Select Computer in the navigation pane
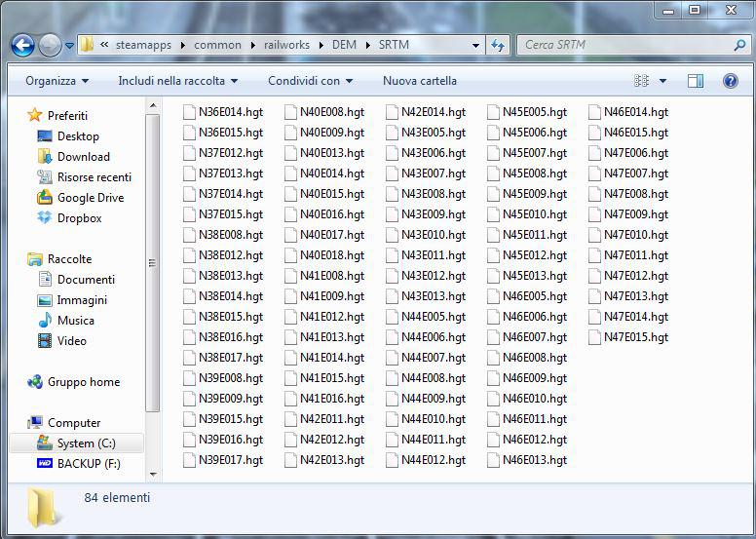 [x=63, y=423]
